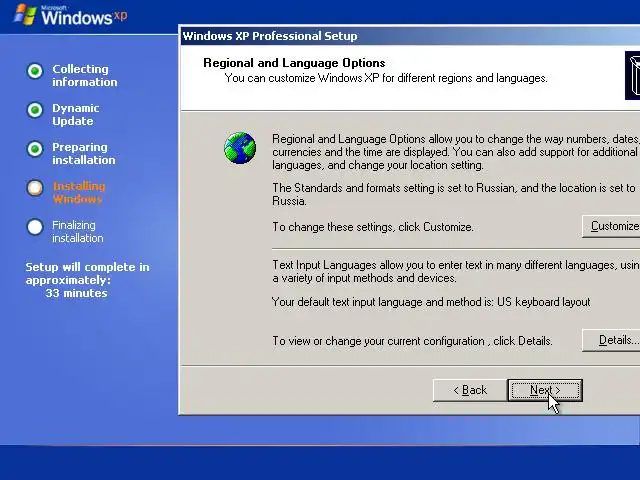Click the Windows XP logo flag
The image size is (640, 480).
(24, 15)
